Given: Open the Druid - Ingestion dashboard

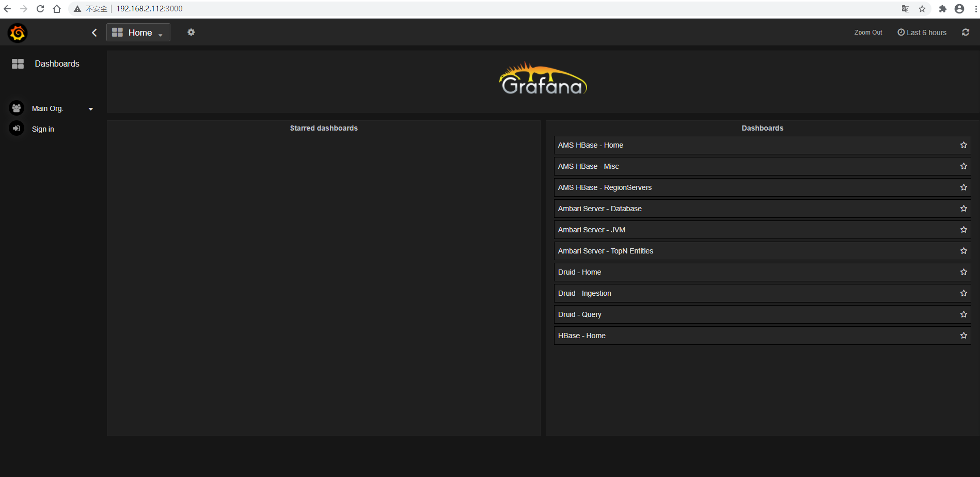Looking at the screenshot, I should click(x=762, y=293).
